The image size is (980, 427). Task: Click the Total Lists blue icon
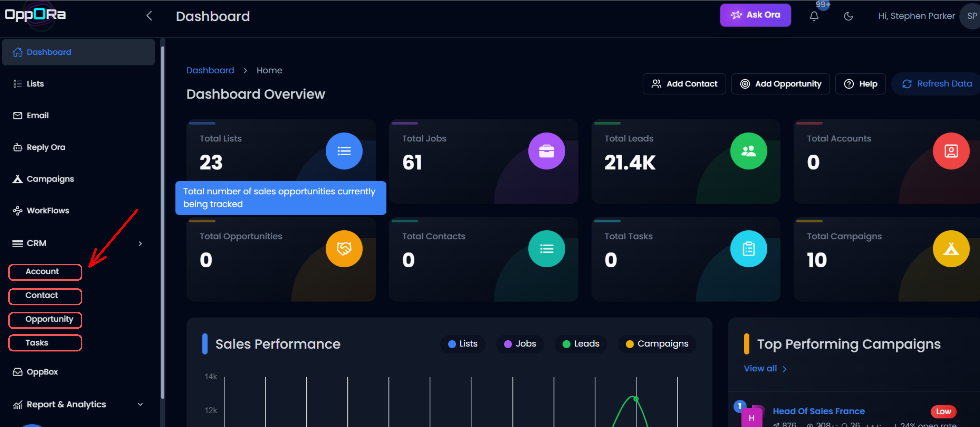[x=343, y=151]
